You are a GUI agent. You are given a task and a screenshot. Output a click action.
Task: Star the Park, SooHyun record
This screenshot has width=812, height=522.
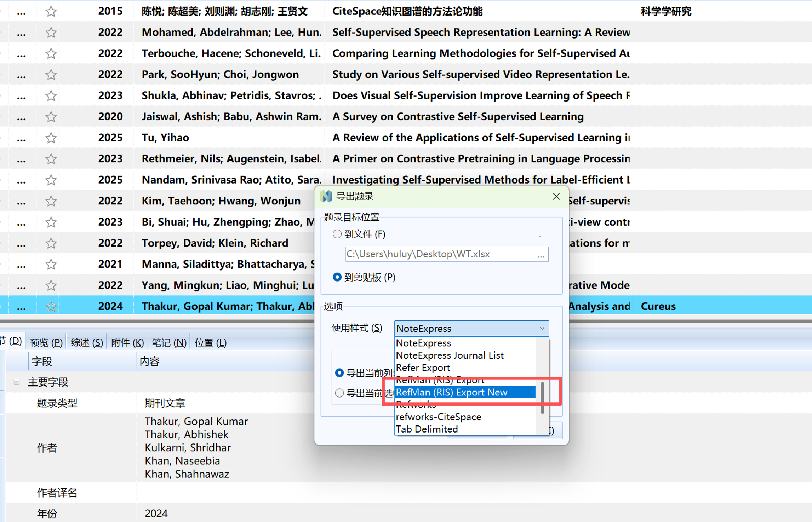tap(51, 74)
